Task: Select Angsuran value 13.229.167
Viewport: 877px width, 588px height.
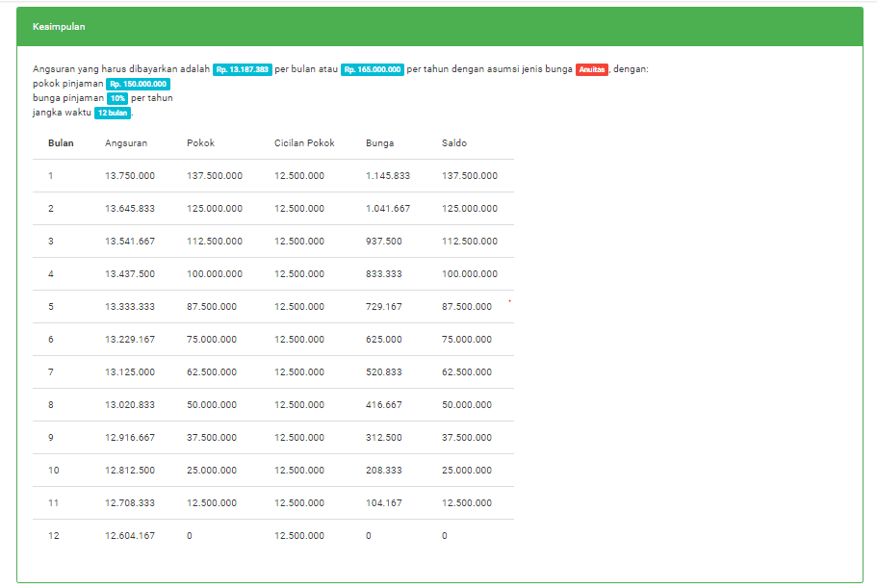Action: point(130,340)
